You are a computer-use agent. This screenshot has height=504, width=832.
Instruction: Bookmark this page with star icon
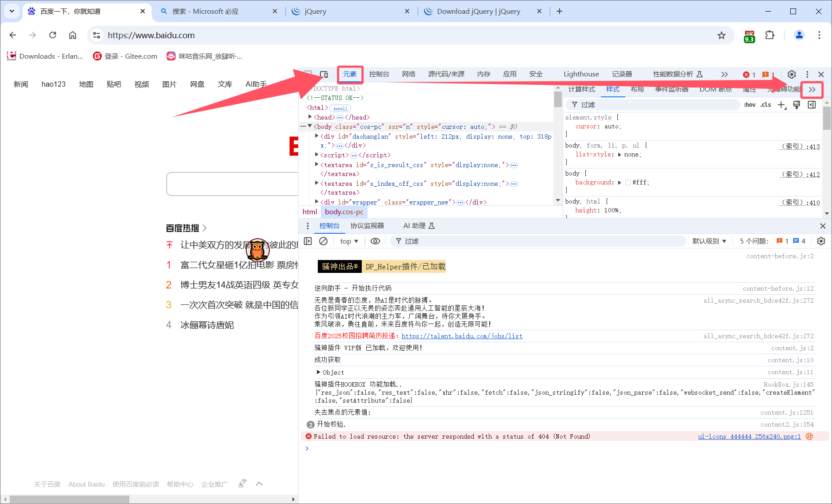coord(721,35)
